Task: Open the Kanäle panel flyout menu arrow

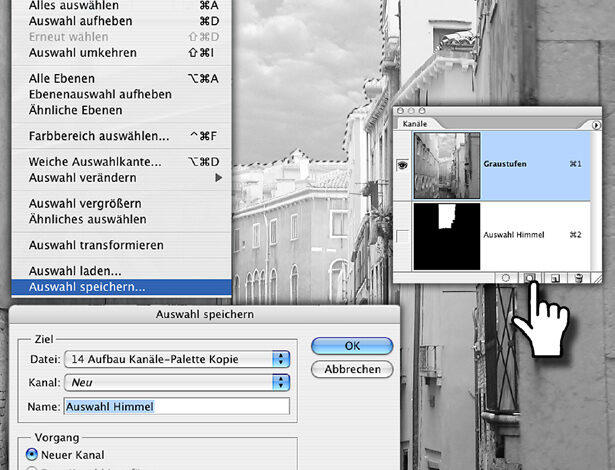Action: tap(596, 125)
